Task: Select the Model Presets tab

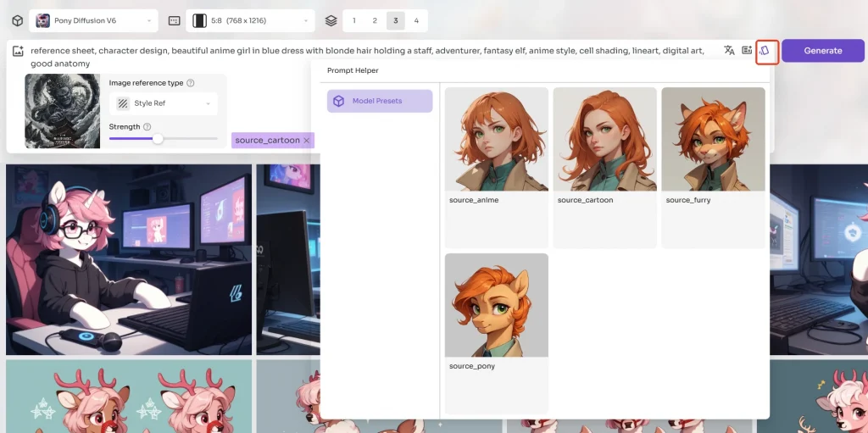Action: coord(380,102)
